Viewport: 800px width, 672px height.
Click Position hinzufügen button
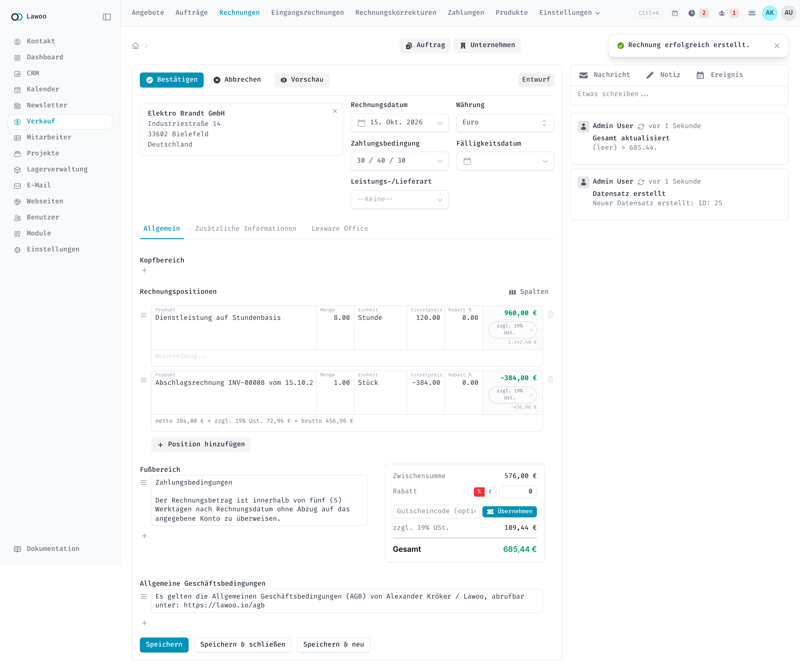[x=201, y=444]
